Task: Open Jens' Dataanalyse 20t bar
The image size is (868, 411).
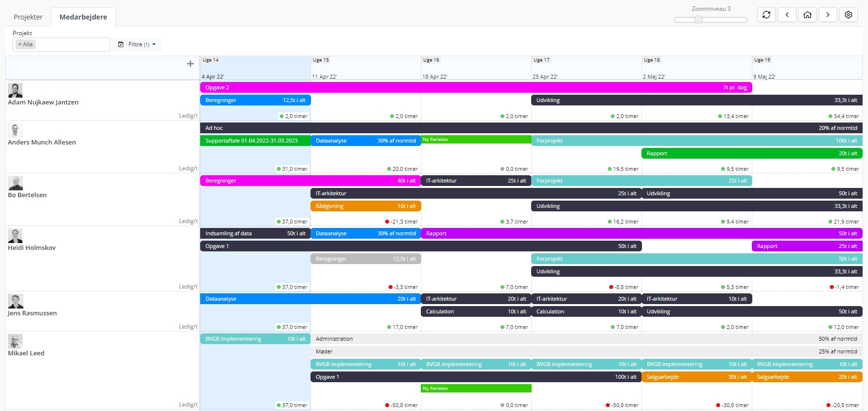Action: click(x=310, y=299)
